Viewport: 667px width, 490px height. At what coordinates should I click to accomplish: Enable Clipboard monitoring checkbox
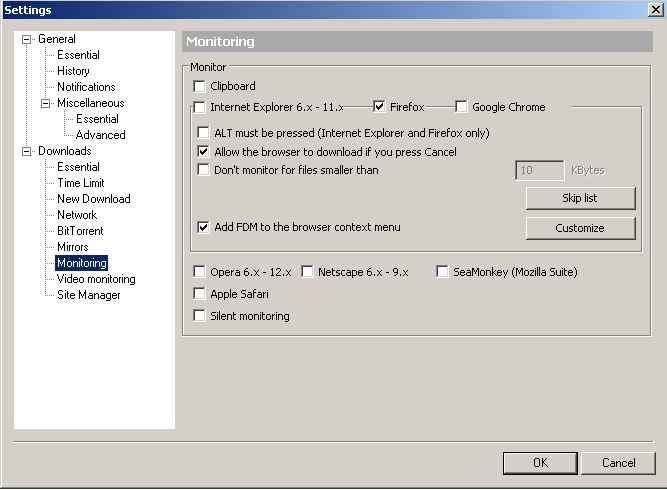tap(199, 86)
